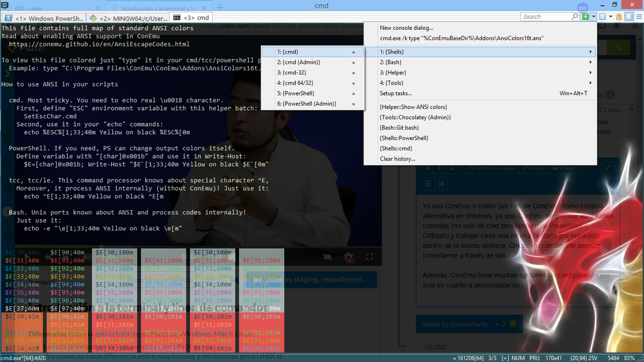644x362 pixels.
Task: Click the green new console plus button
Action: pos(586,17)
